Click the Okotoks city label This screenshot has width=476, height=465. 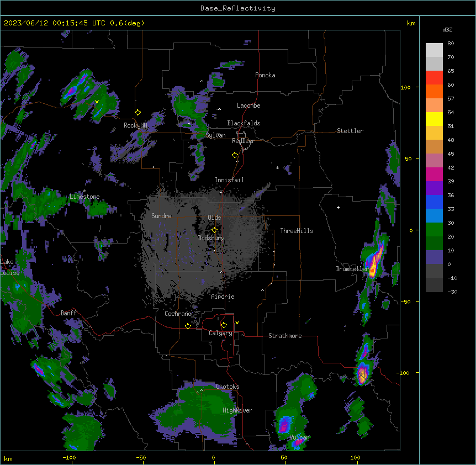coord(228,387)
